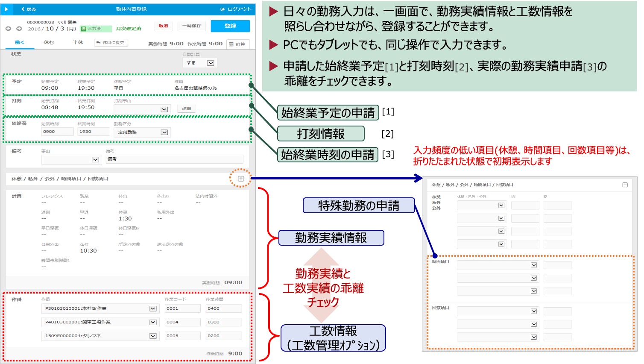Click 勤務実績情報 label box

331,238
